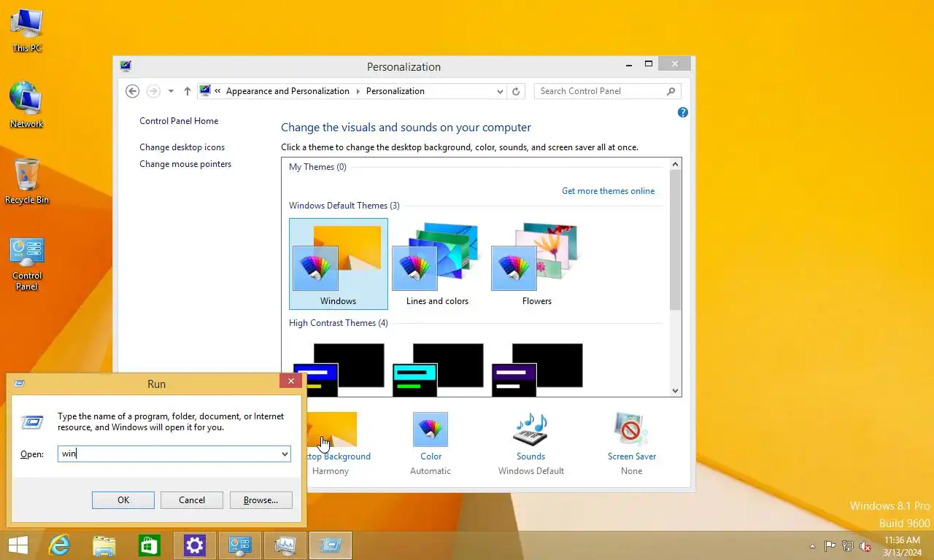Click Windows Default Themes (3) heading
Viewport: 934px width, 560px height.
(344, 206)
